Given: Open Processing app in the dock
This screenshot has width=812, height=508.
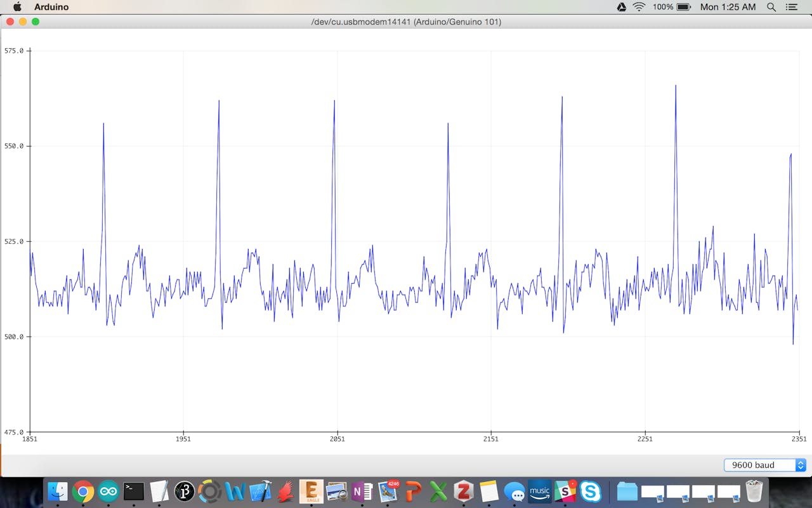Looking at the screenshot, I should (184, 491).
